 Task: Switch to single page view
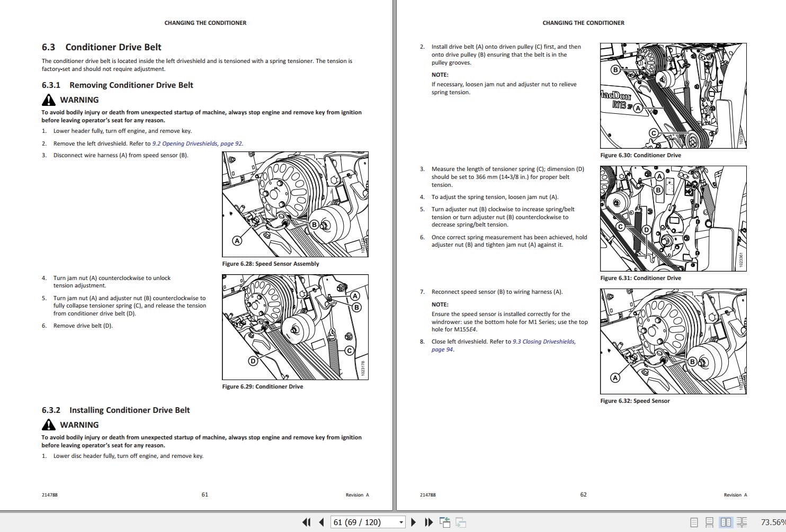[694, 522]
